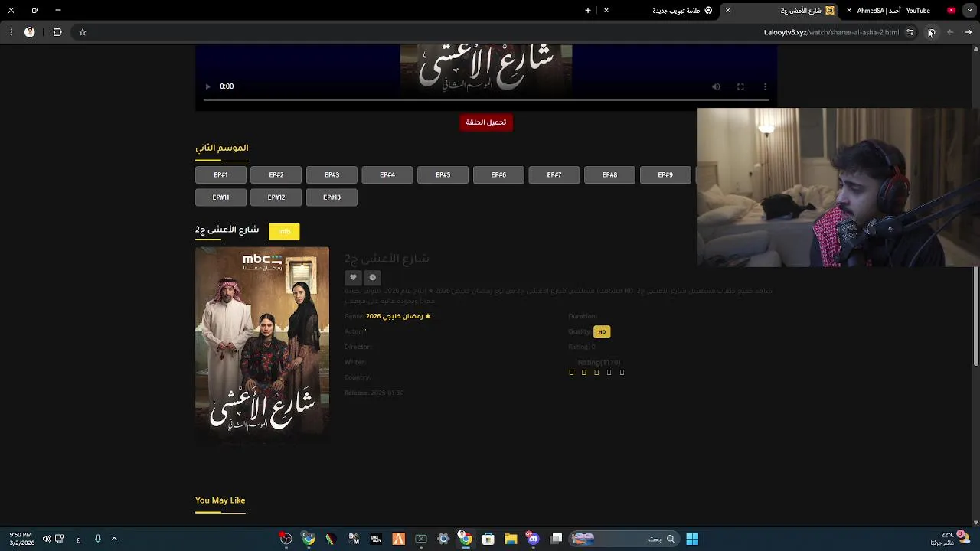Select episode EP#8
Image resolution: width=980 pixels, height=551 pixels.
click(x=609, y=175)
